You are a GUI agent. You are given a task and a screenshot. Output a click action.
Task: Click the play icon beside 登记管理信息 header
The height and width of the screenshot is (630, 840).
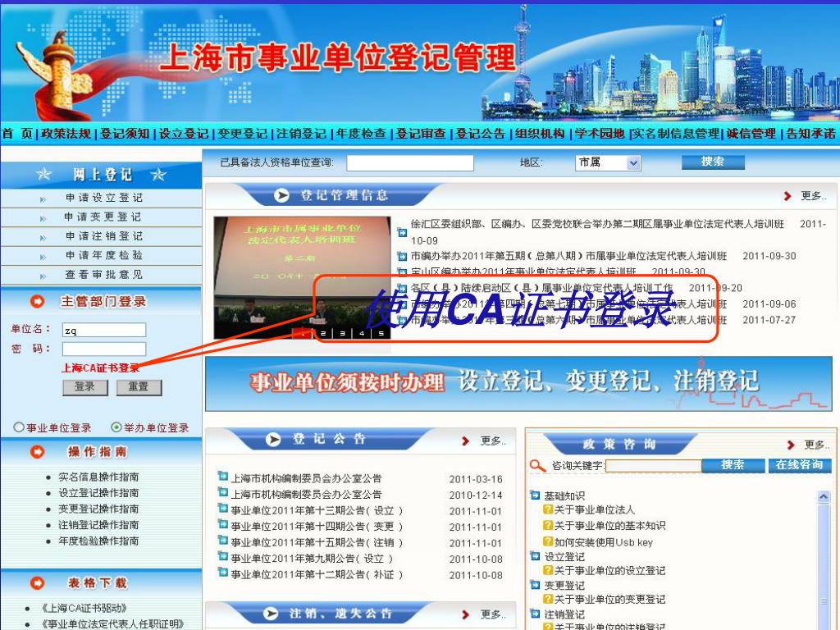[x=281, y=195]
